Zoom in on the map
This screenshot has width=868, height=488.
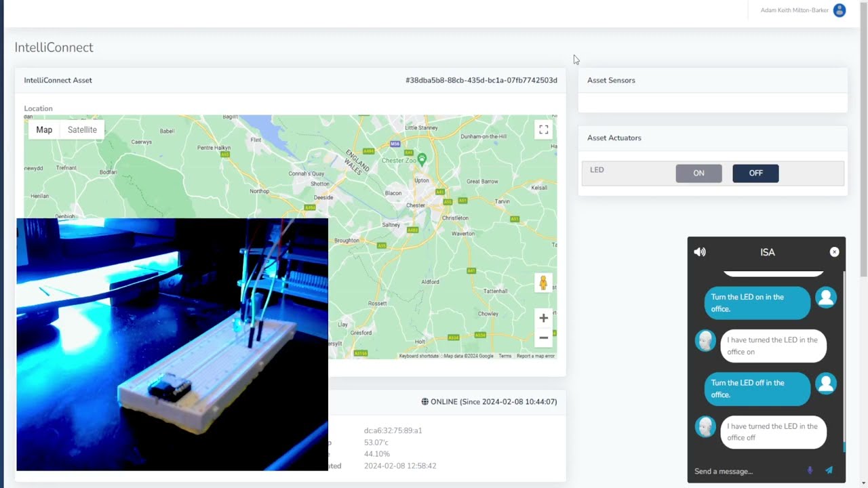(x=543, y=318)
